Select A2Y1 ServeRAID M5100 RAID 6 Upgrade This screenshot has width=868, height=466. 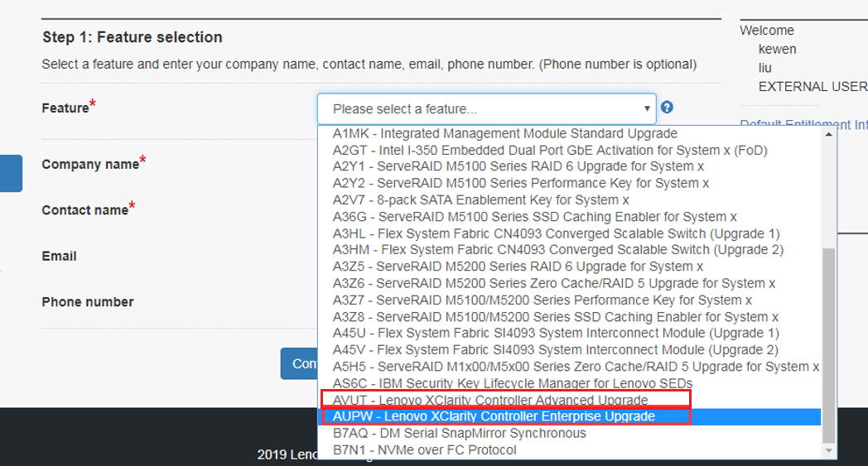coord(518,166)
